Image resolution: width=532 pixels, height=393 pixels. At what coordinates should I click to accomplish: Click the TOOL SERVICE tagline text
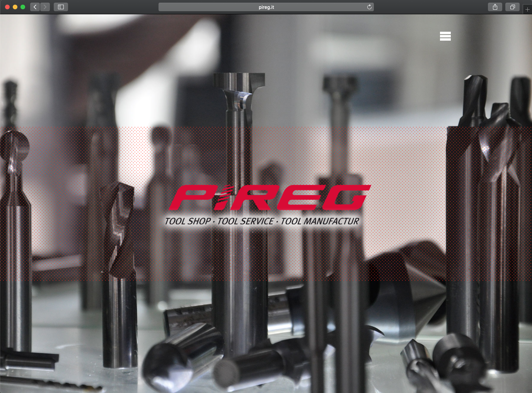tap(246, 221)
